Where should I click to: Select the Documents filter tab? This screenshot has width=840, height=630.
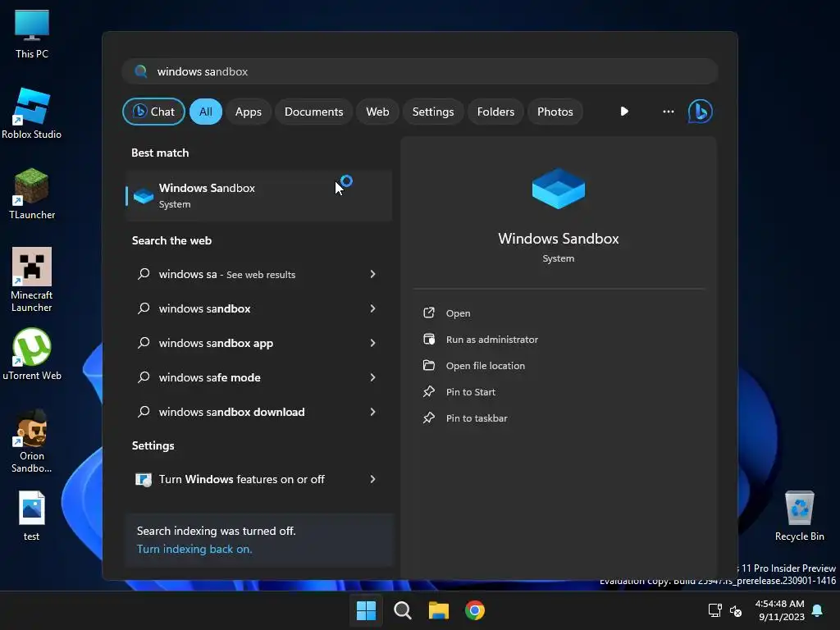[314, 112]
